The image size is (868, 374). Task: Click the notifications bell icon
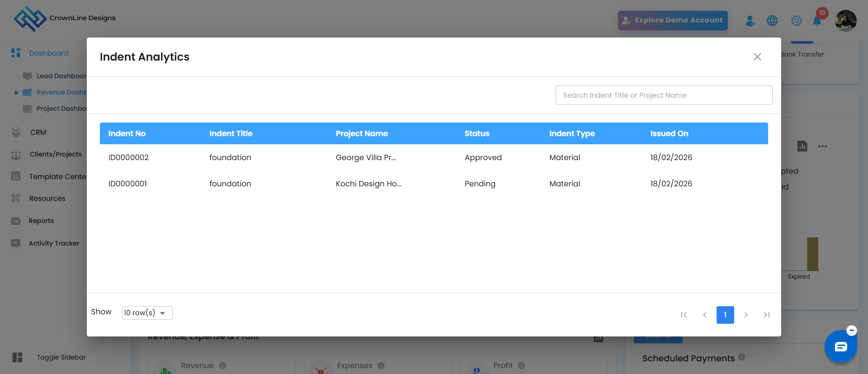click(817, 21)
